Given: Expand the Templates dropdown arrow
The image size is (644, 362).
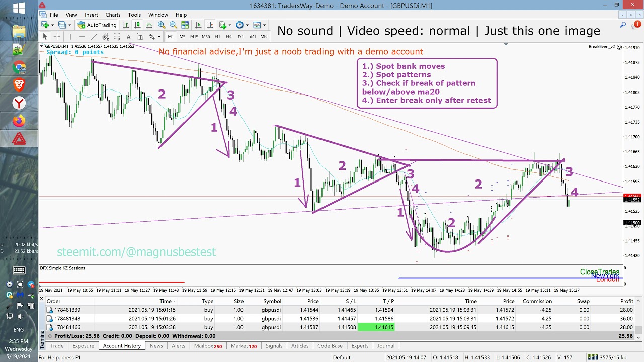Looking at the screenshot, I should (264, 25).
